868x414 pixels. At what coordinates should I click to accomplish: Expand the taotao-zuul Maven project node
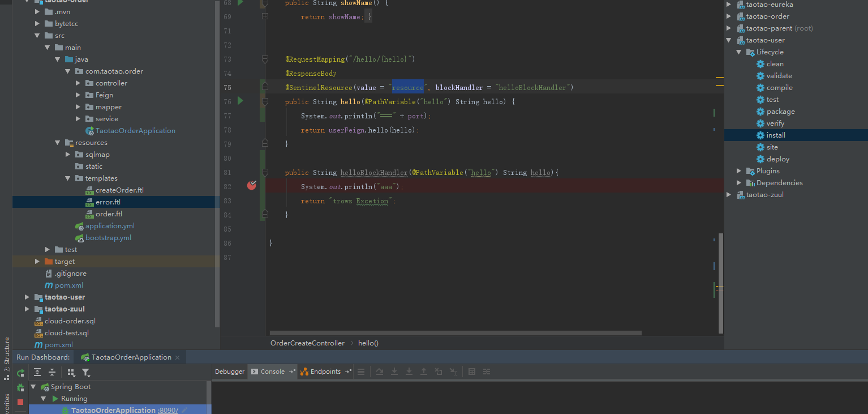tap(729, 195)
